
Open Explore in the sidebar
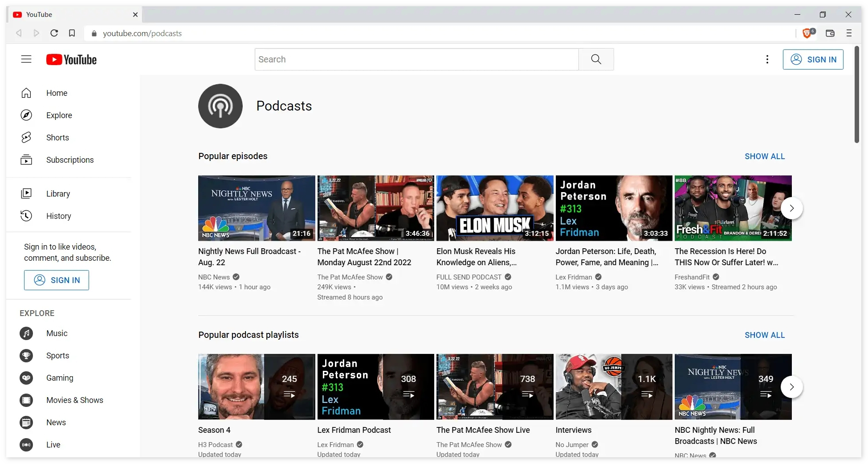(59, 115)
